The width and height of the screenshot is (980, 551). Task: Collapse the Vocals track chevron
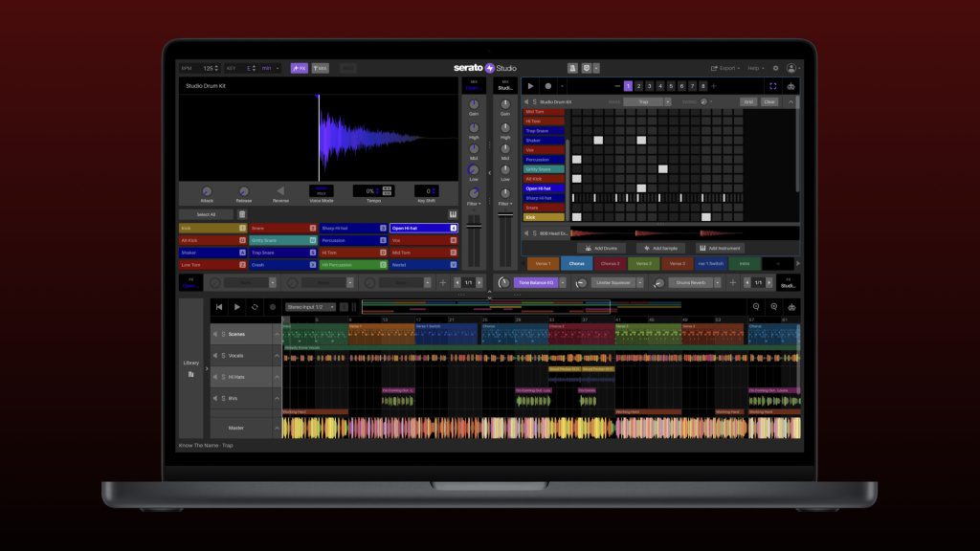277,356
